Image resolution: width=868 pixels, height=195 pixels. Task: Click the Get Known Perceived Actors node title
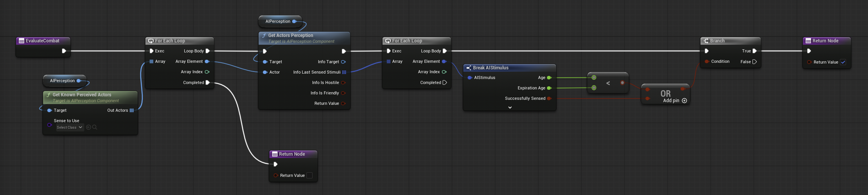(82, 94)
